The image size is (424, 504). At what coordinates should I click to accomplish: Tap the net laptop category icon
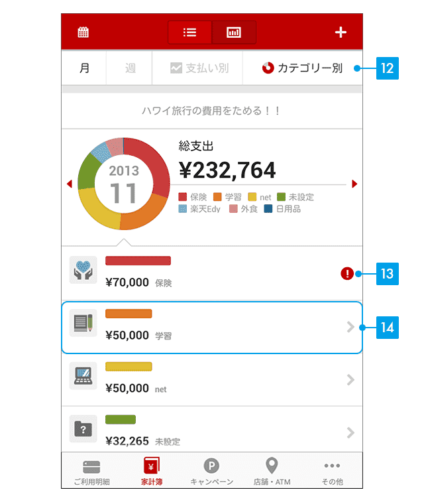pyautogui.click(x=83, y=376)
